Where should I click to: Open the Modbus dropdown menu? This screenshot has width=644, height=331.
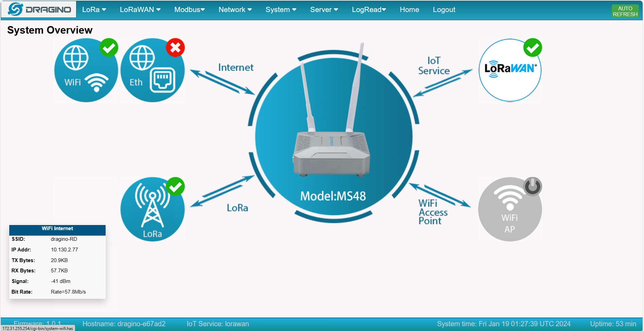coord(189,10)
